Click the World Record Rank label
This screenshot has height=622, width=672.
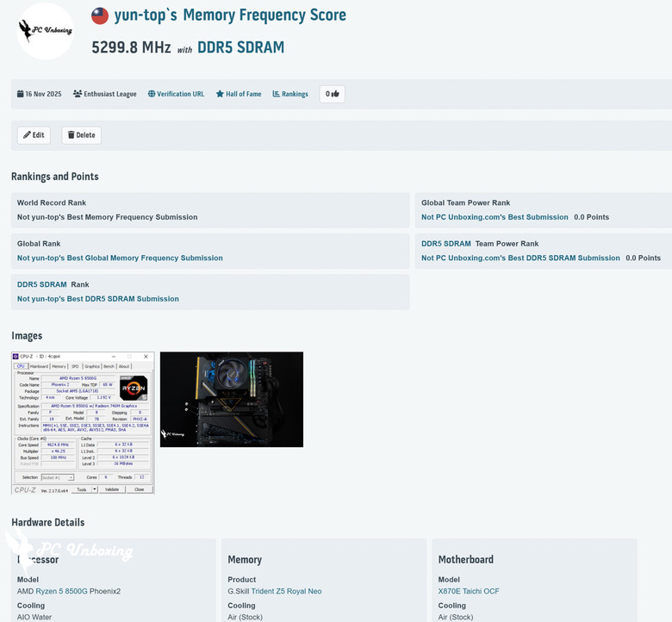click(x=52, y=202)
